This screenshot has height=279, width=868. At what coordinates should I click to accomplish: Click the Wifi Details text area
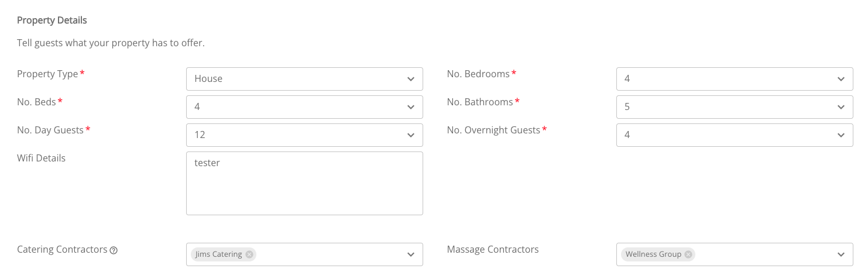point(304,183)
